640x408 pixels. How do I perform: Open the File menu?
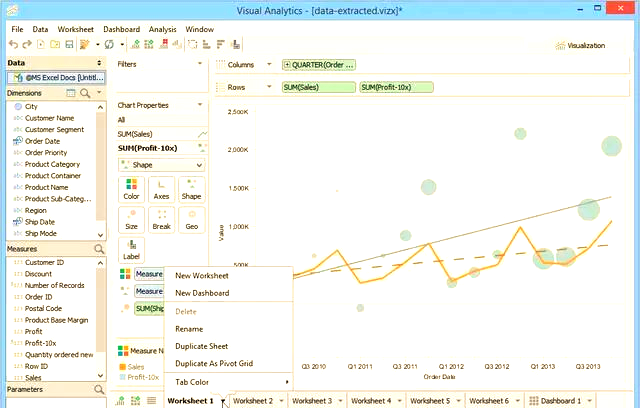click(x=17, y=29)
